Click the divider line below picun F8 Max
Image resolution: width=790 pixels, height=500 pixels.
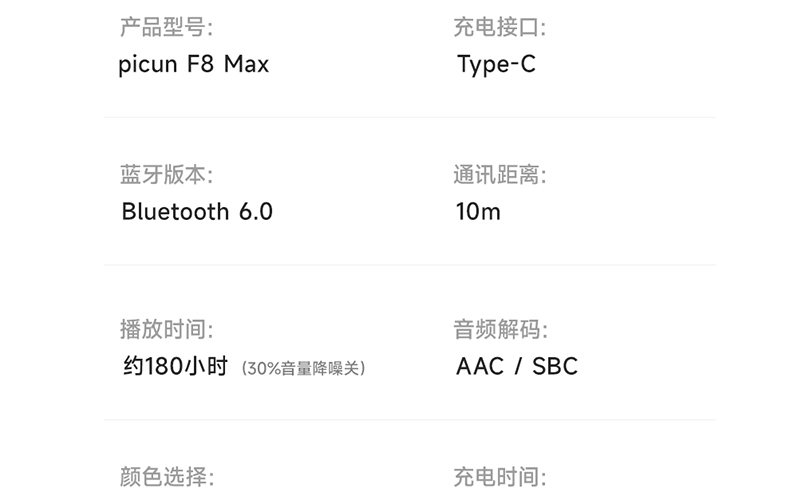click(x=410, y=117)
